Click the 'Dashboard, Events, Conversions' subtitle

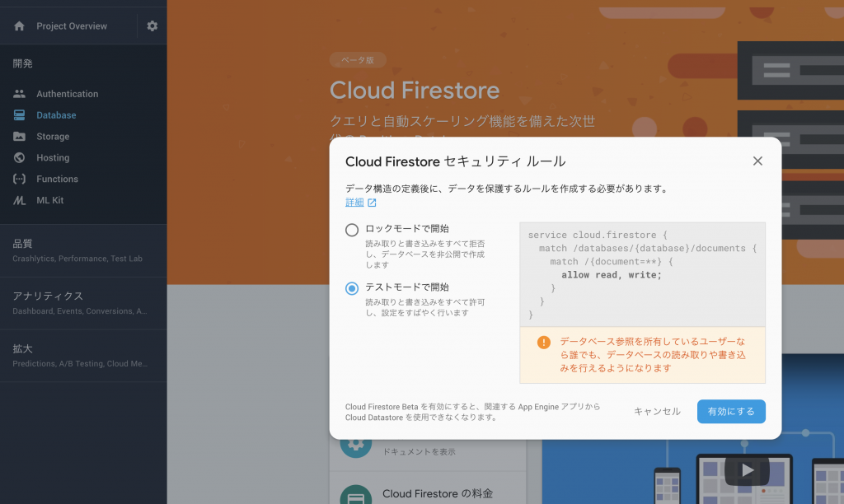80,311
